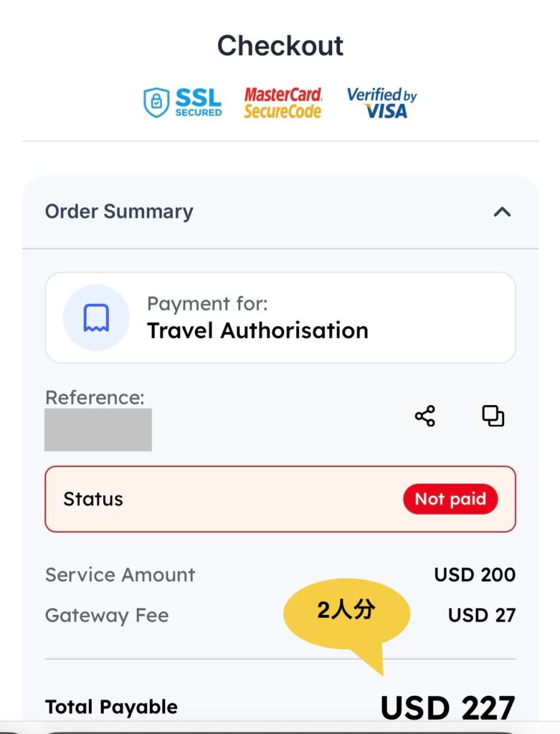560x734 pixels.
Task: Click the MasterCard SecureCode logo
Action: (283, 103)
